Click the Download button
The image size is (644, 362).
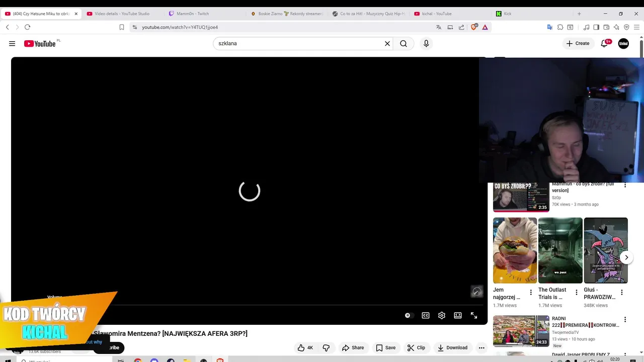tap(452, 347)
